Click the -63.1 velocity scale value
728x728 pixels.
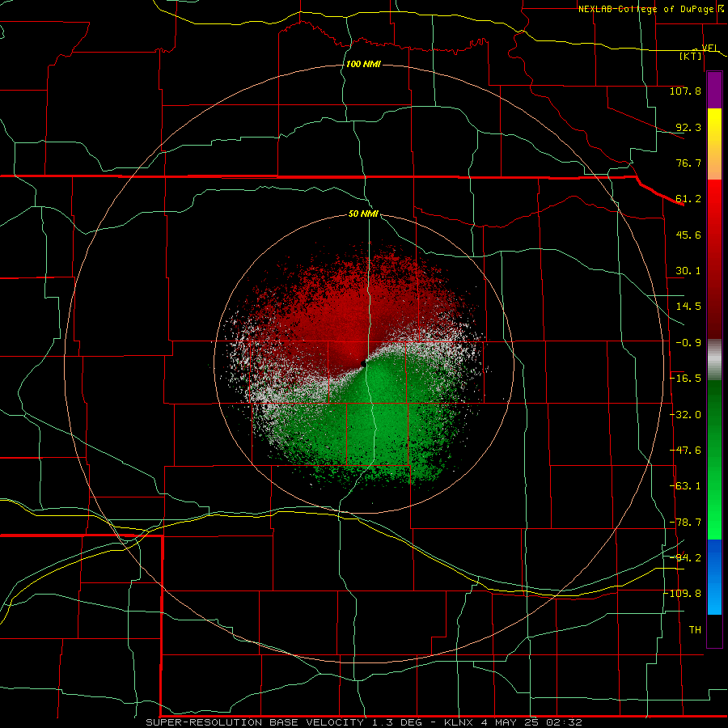pos(685,486)
